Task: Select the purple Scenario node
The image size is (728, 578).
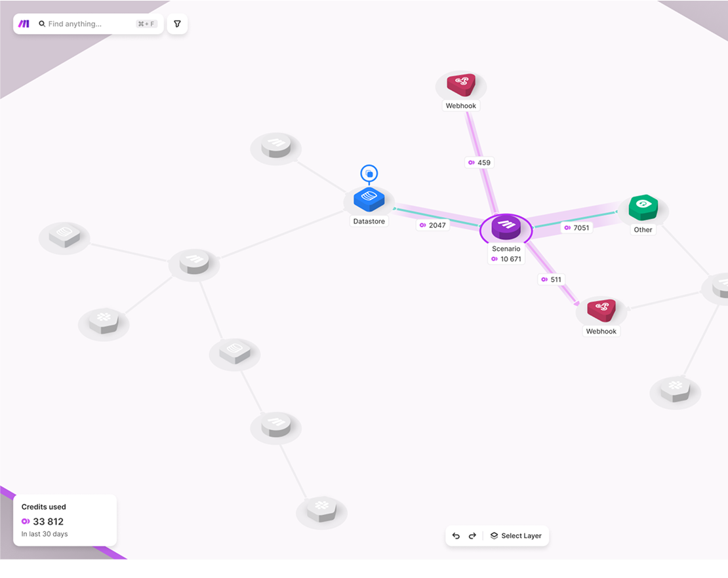Action: coord(506,227)
